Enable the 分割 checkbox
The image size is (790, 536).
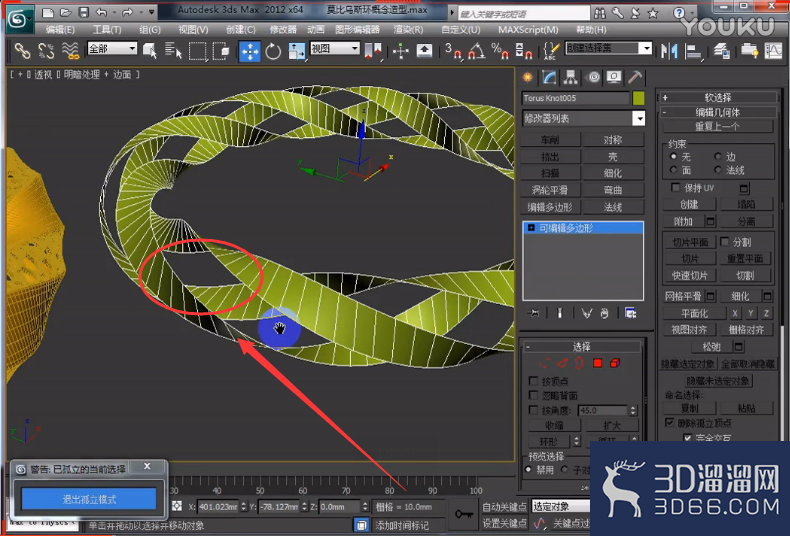click(725, 242)
